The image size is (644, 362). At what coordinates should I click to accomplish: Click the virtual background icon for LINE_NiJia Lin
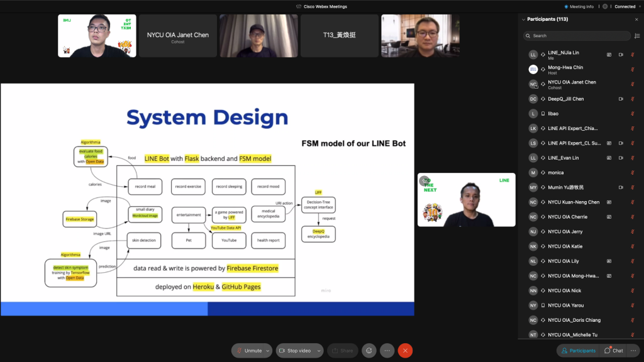tap(609, 55)
